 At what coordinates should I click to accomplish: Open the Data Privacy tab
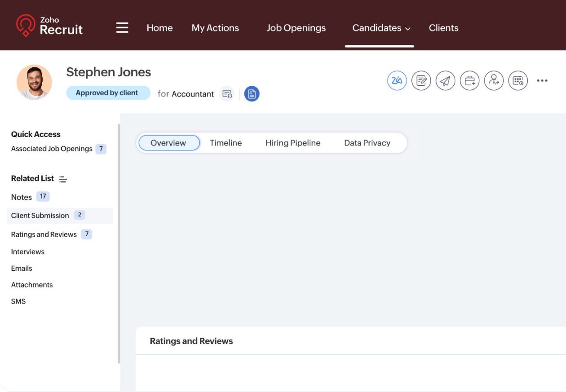tap(367, 143)
